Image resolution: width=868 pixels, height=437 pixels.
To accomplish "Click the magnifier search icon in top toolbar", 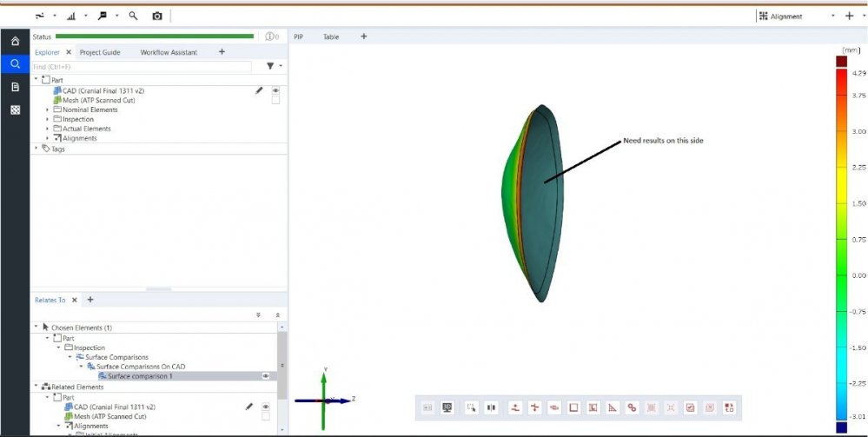I will [133, 17].
